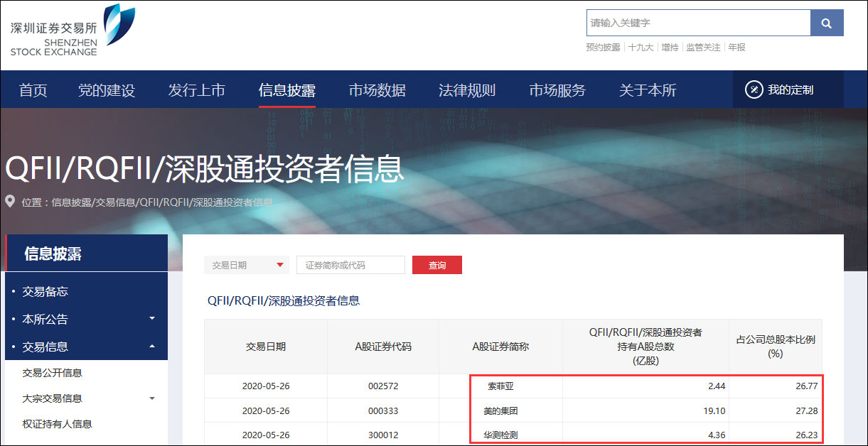Select 交易公开信息 in the sidebar
This screenshot has width=868, height=446.
(52, 373)
